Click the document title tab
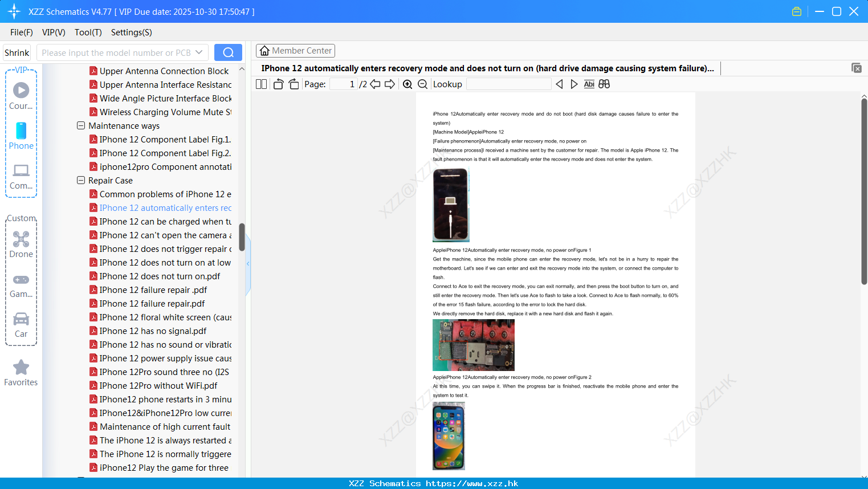868x489 pixels. click(x=487, y=68)
